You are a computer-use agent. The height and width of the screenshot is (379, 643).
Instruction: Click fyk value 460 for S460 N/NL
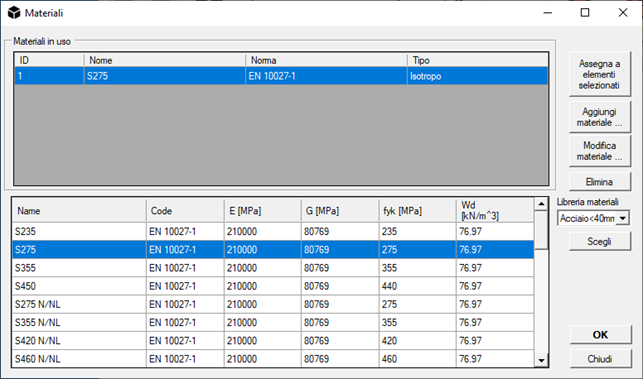coord(417,358)
